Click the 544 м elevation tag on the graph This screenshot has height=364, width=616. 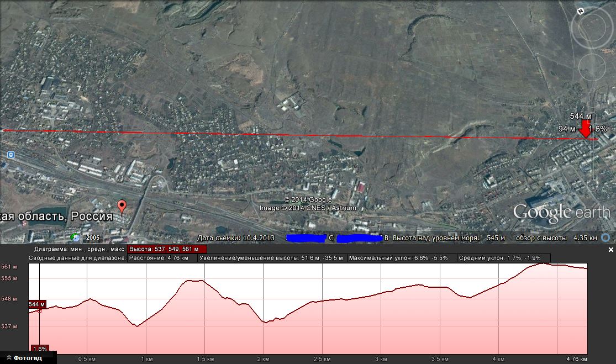click(38, 304)
